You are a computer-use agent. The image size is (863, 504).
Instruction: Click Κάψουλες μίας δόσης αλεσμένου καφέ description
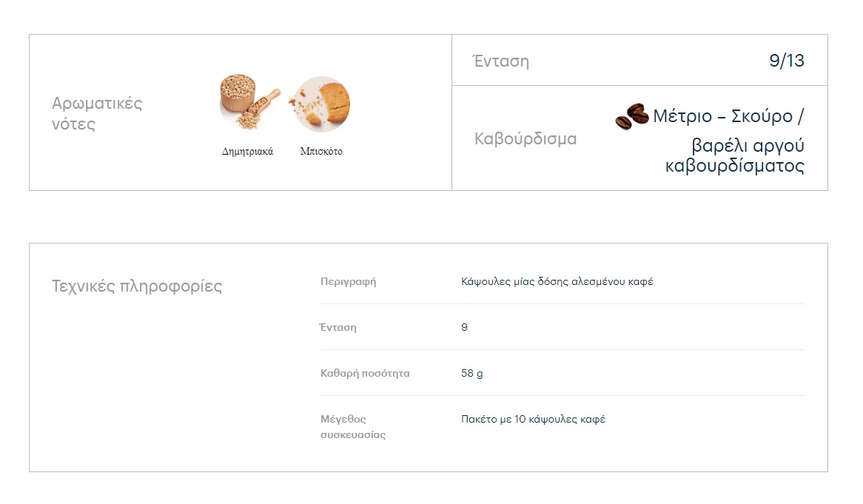pyautogui.click(x=557, y=282)
